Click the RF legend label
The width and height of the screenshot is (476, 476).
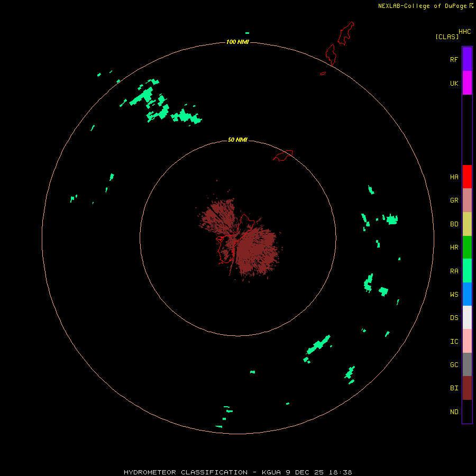(454, 59)
